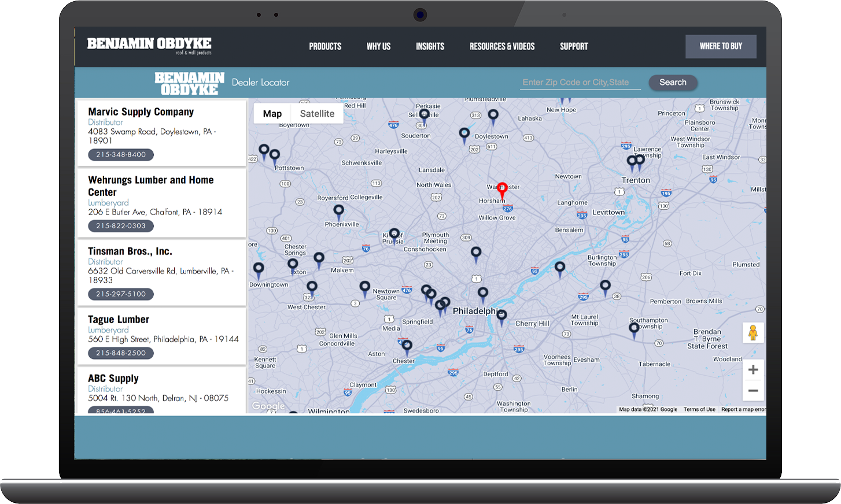Select ABC Supply listing title

[x=113, y=379]
